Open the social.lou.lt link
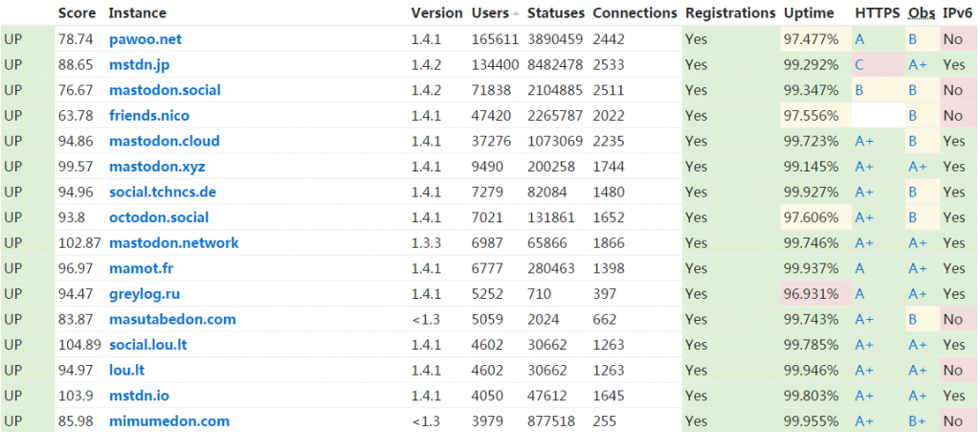The height and width of the screenshot is (432, 980). [148, 345]
